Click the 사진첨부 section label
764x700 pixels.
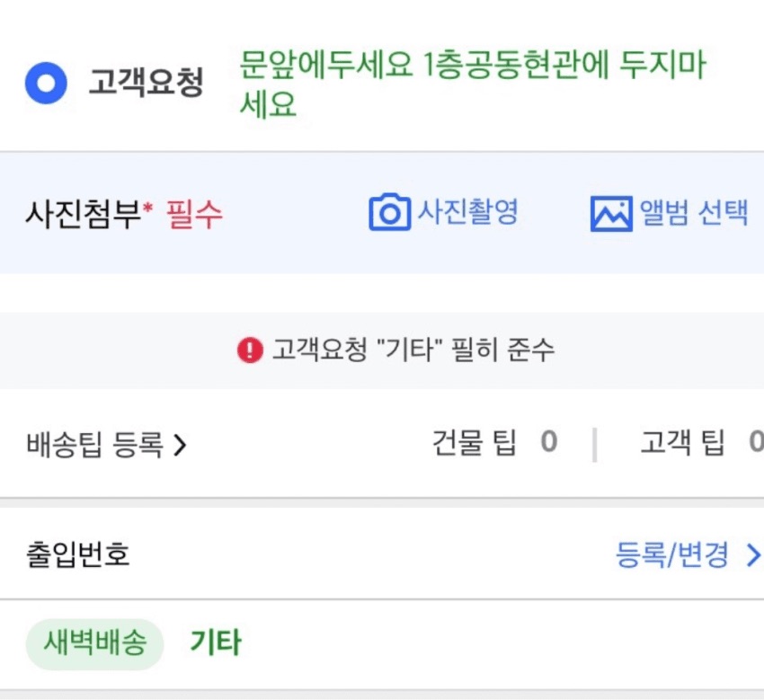(x=84, y=214)
